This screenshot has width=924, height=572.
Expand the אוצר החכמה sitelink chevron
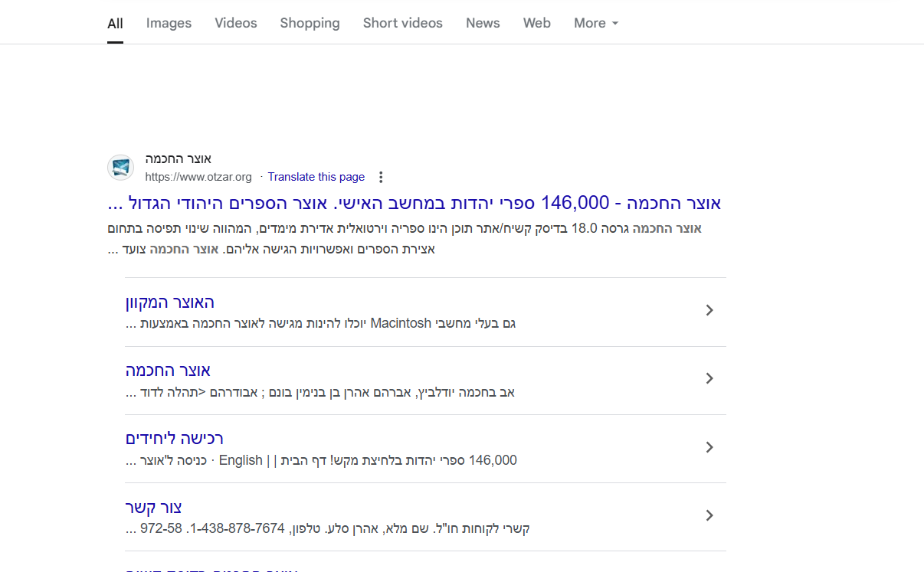(709, 378)
